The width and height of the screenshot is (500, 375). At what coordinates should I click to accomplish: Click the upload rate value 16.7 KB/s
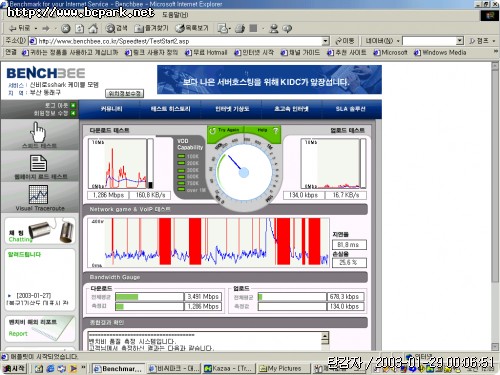tap(346, 195)
